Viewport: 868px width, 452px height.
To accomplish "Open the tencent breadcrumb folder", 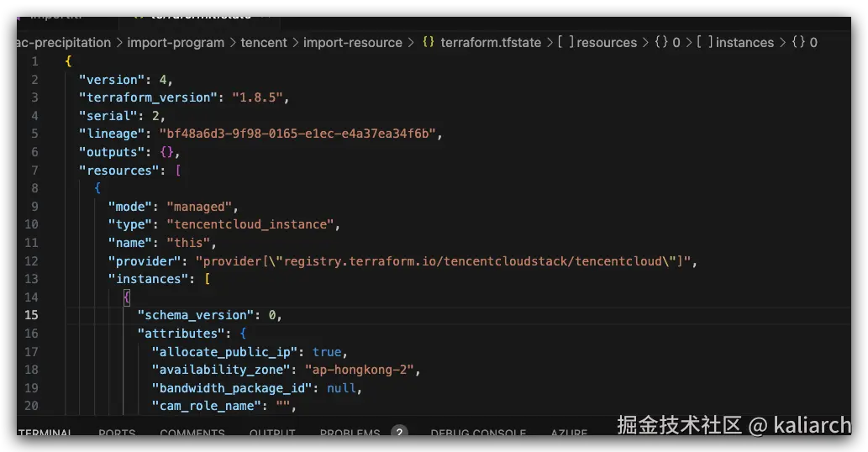I will [264, 43].
